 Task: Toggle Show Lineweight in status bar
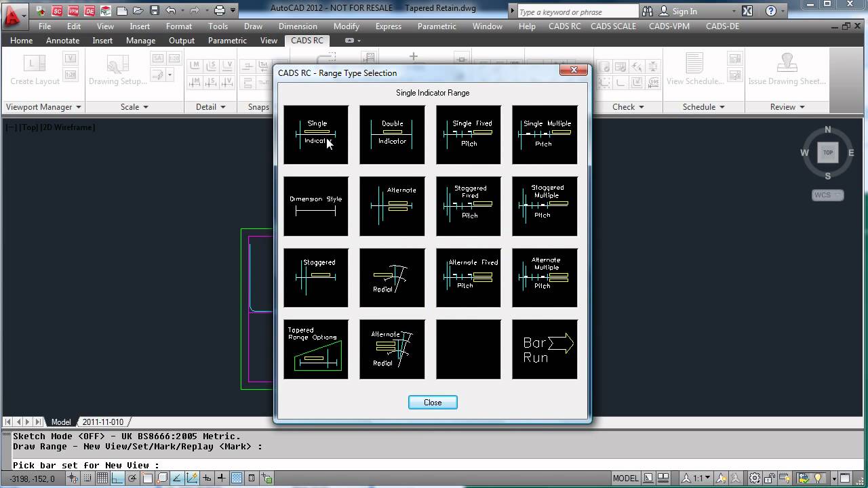coord(222,479)
